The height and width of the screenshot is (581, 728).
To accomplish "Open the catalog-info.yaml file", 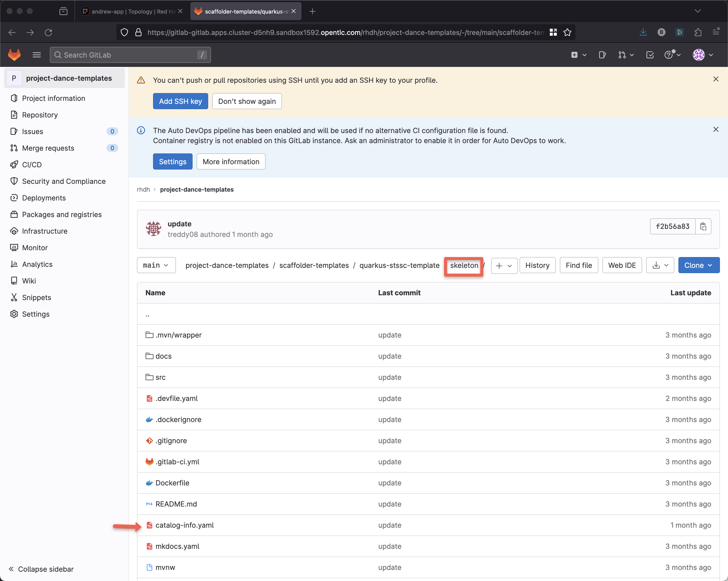I will pos(184,525).
